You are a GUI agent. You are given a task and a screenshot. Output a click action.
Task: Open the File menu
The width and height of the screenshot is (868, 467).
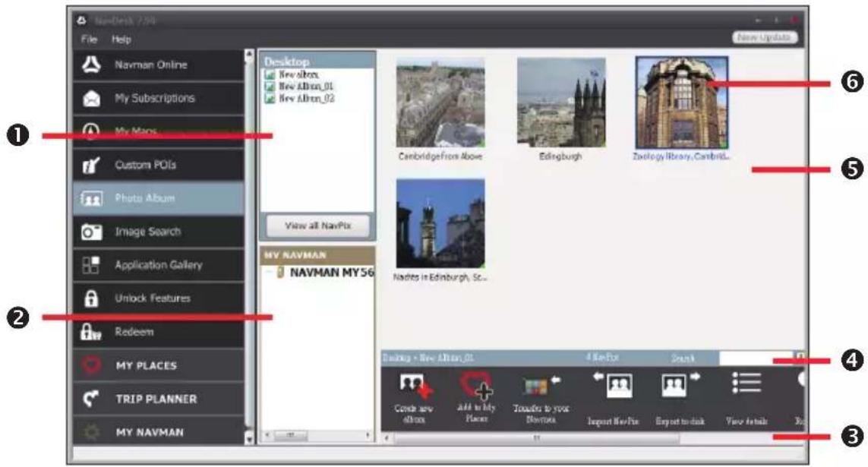click(89, 39)
